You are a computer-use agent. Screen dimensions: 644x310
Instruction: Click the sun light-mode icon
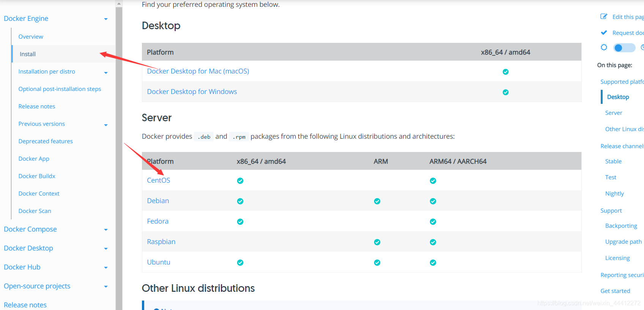pos(604,47)
